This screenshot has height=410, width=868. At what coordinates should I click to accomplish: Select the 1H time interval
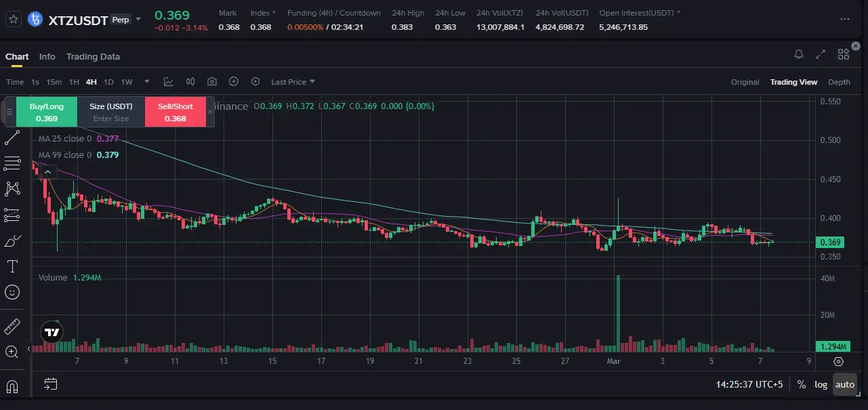coord(74,82)
